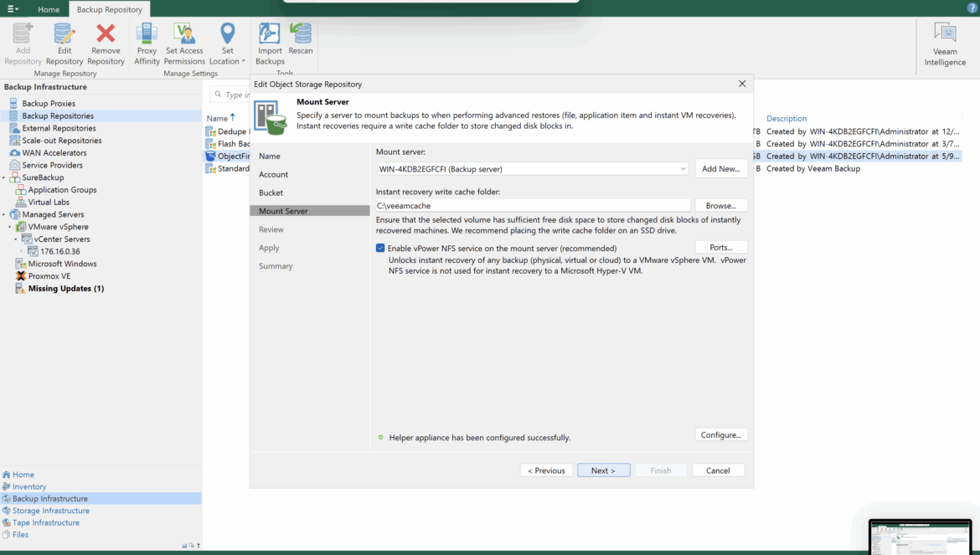Click the < Previous button
The image size is (980, 555).
click(546, 470)
